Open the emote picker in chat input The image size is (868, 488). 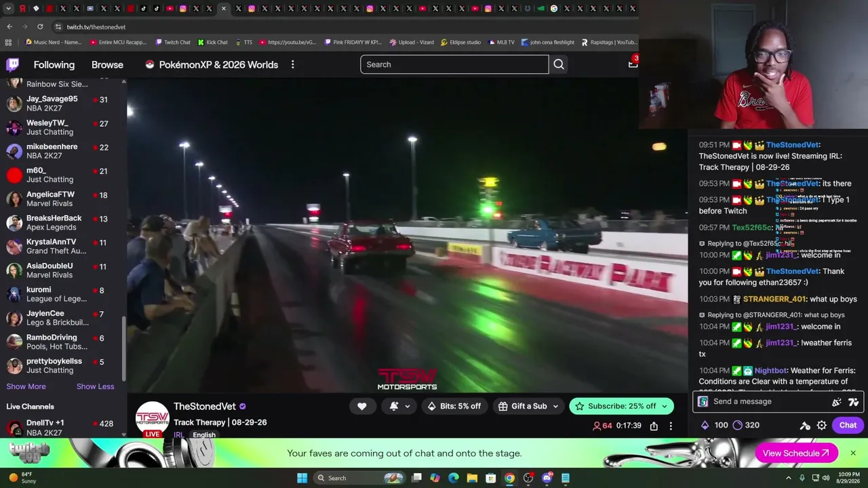pyautogui.click(x=853, y=402)
